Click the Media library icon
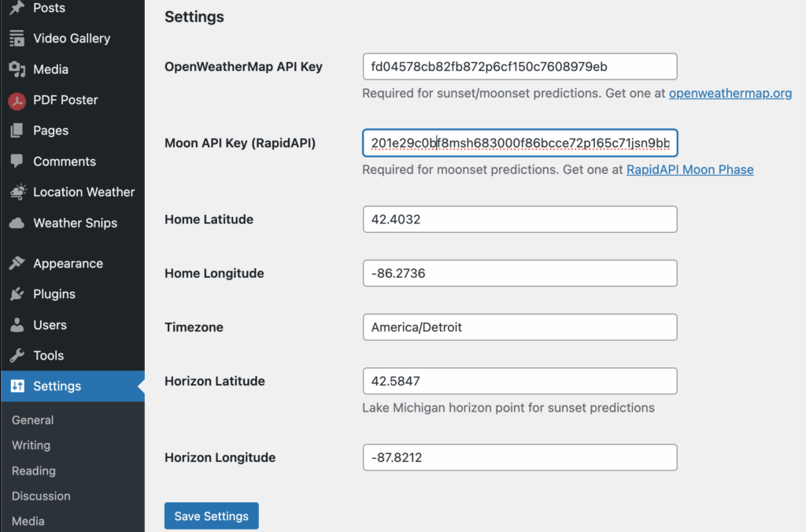The image size is (806, 532). (x=17, y=69)
